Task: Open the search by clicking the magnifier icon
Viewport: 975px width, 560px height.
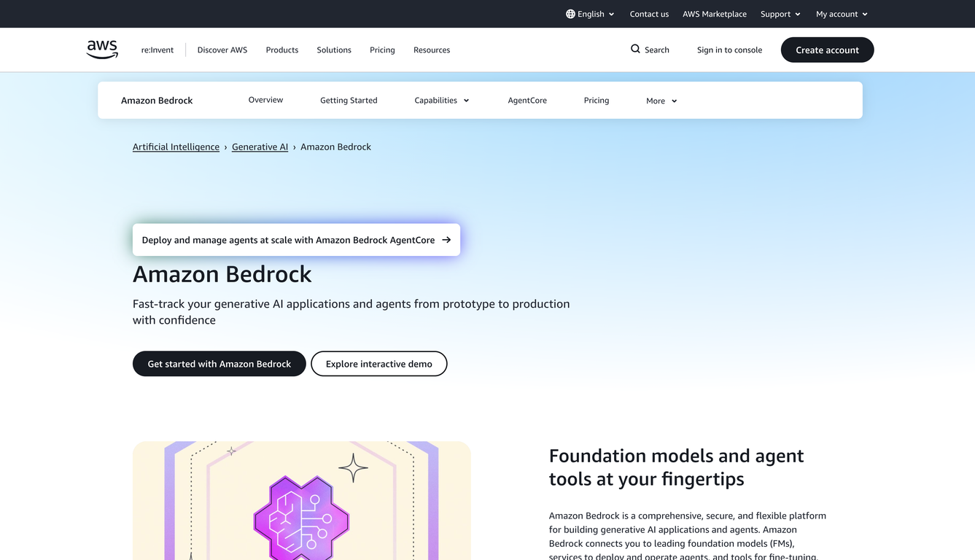Action: pos(634,49)
